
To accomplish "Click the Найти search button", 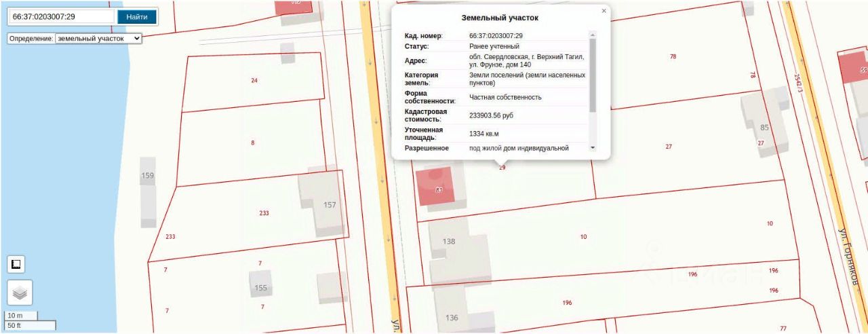I will coord(137,16).
